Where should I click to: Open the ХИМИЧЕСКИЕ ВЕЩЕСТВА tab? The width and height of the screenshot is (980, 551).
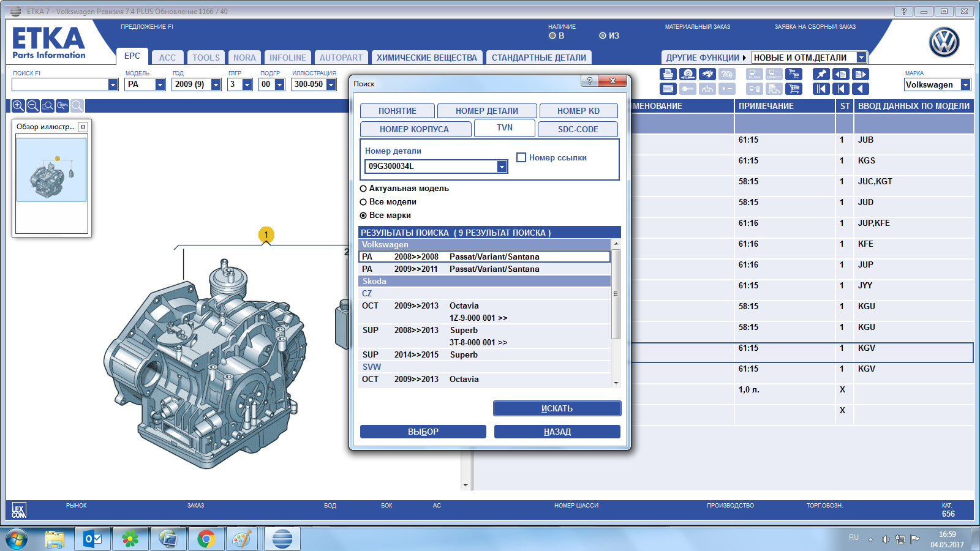coord(426,58)
